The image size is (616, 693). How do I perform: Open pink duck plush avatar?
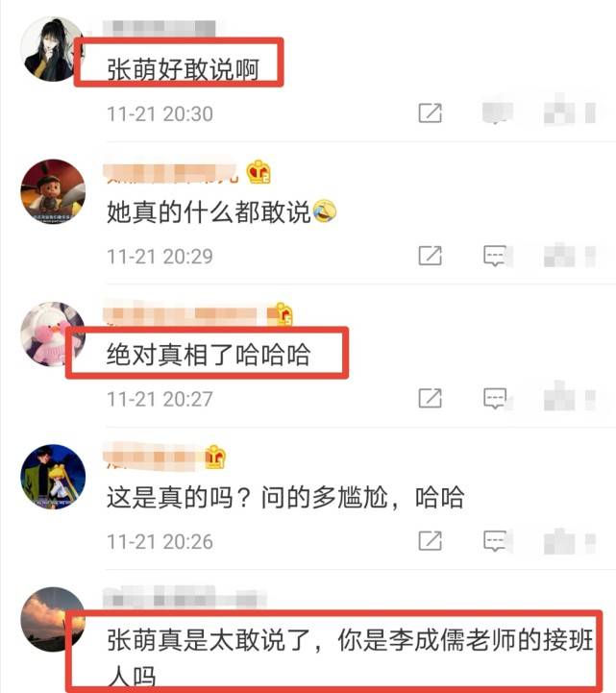tap(53, 334)
